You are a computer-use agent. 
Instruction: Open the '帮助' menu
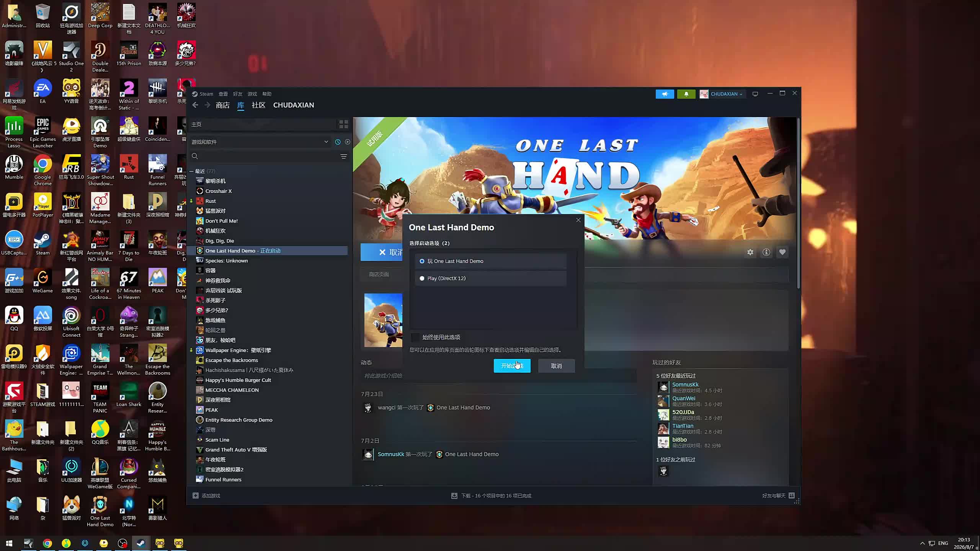coord(267,94)
